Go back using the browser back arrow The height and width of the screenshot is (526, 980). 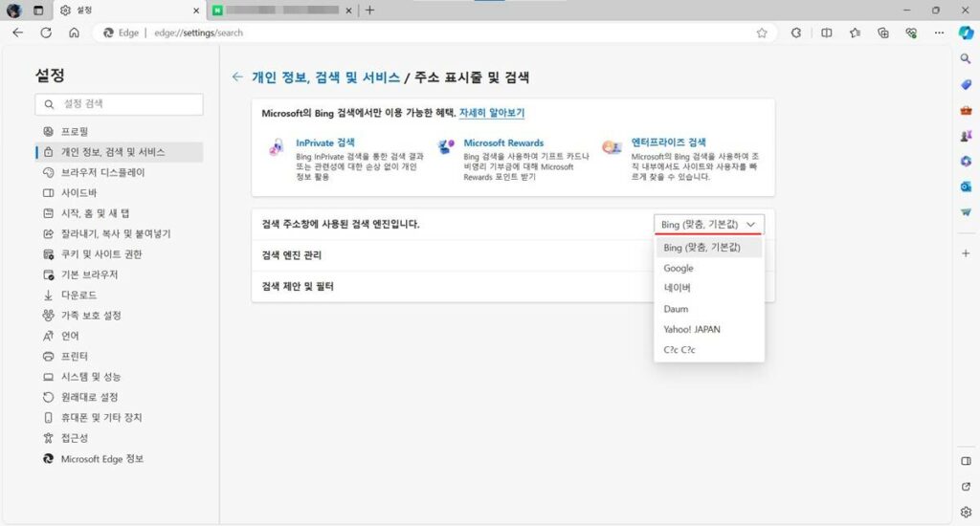(17, 33)
